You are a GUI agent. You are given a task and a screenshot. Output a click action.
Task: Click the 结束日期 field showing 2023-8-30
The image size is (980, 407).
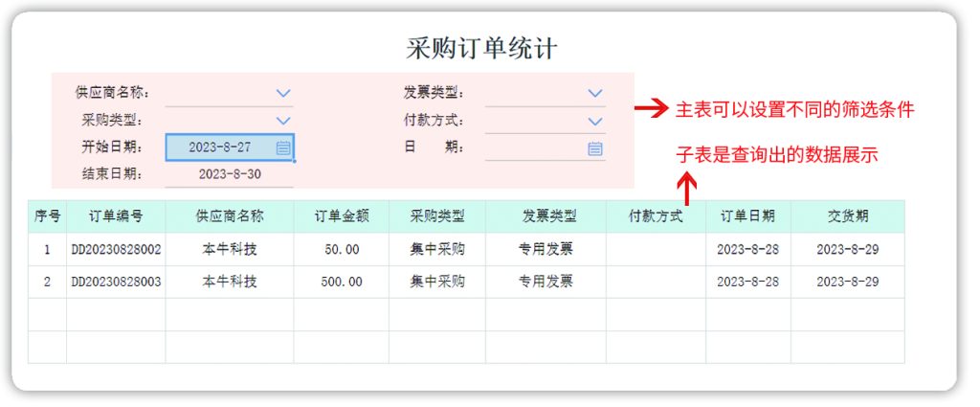pyautogui.click(x=230, y=174)
